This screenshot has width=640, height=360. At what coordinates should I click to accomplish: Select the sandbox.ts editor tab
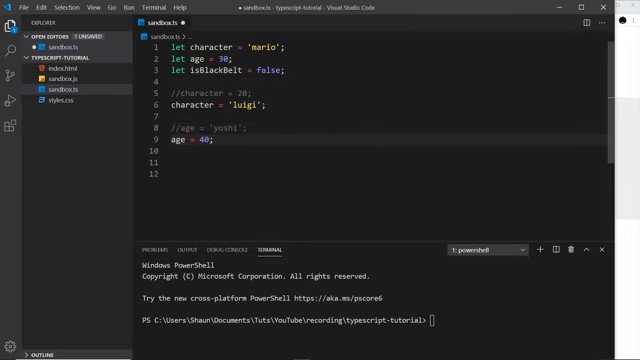click(x=162, y=23)
